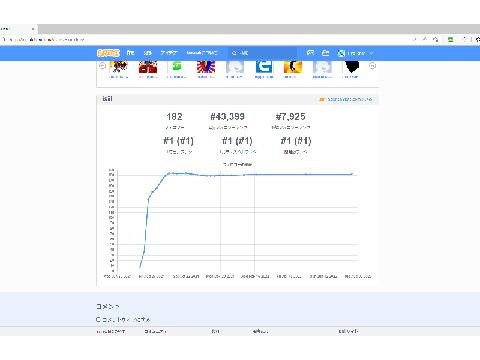
Task: Show next items with the right carousel arrow
Action: 372,66
